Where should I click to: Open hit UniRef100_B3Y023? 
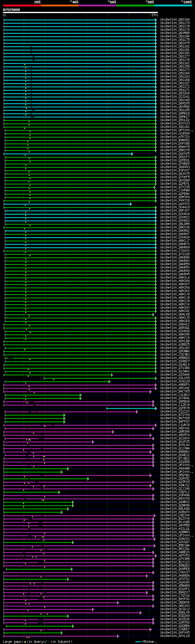click(175, 124)
